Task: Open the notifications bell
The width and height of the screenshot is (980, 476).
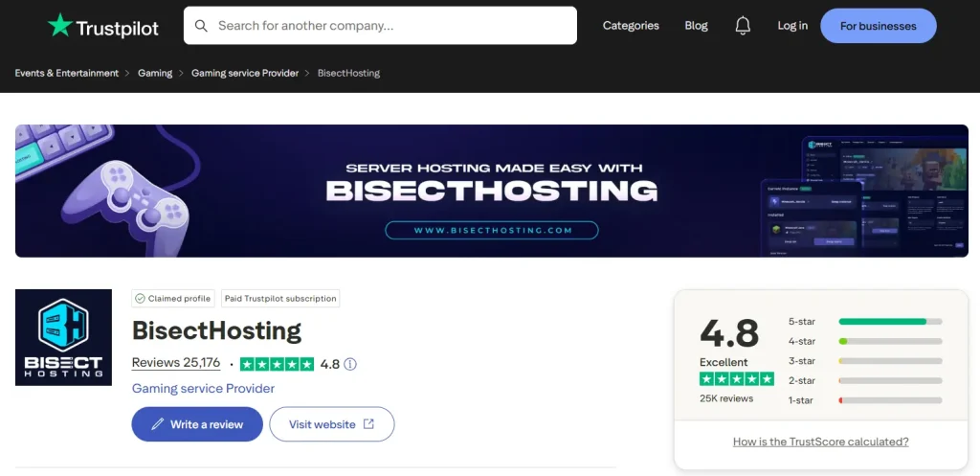Action: tap(743, 26)
